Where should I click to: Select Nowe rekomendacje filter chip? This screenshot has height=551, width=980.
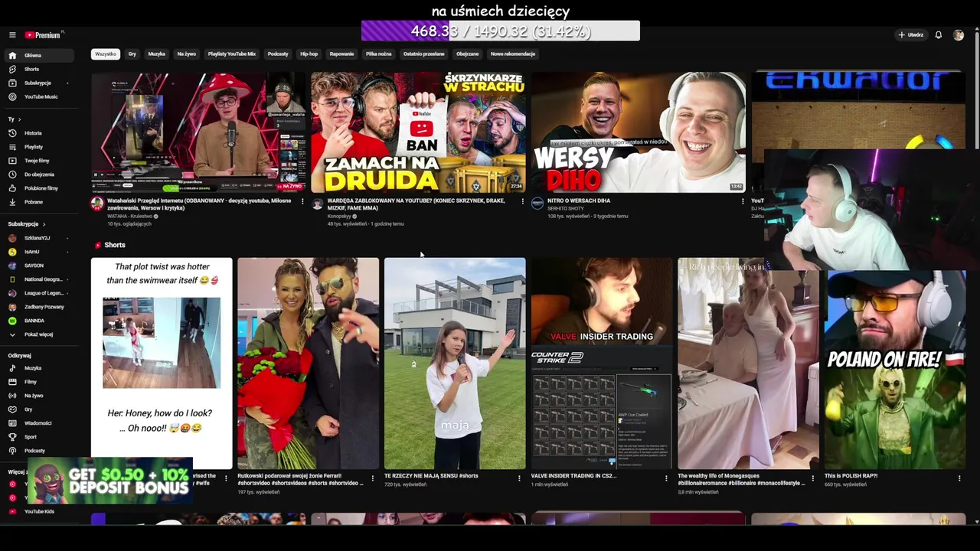tap(513, 54)
